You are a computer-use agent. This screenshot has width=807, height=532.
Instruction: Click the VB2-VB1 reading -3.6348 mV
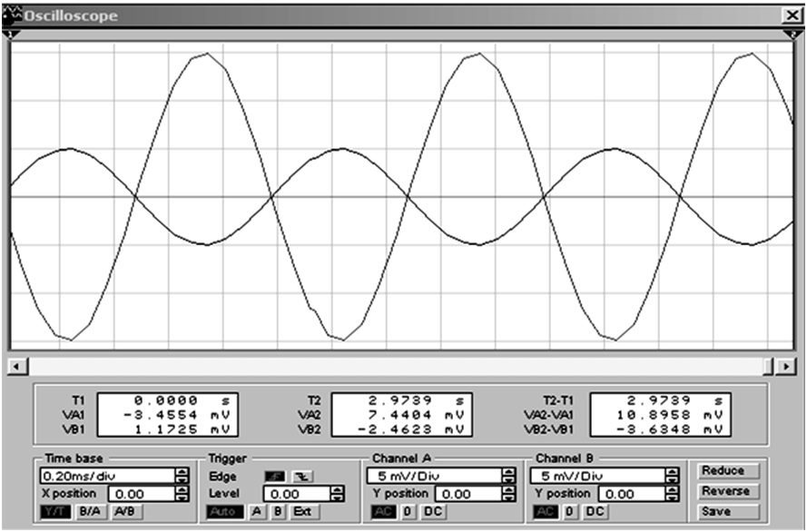670,429
